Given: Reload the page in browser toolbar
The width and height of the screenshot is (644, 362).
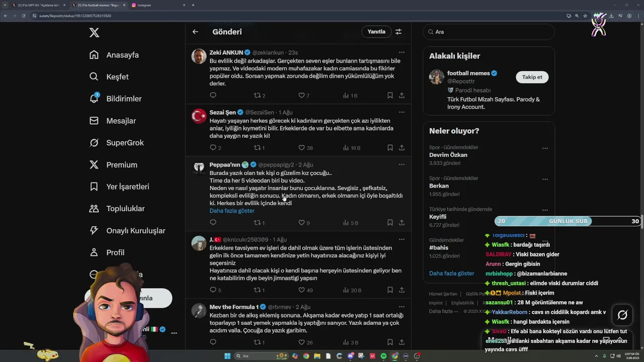Looking at the screenshot, I should pos(23,16).
